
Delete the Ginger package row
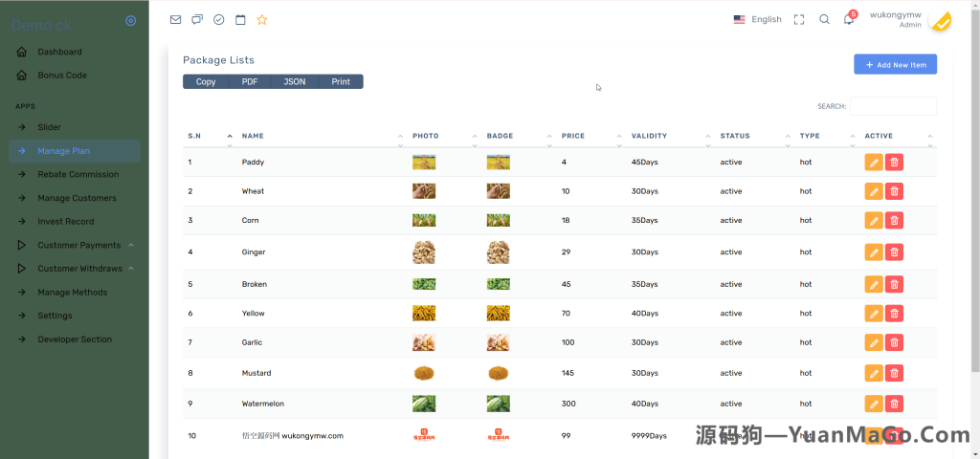click(x=894, y=252)
